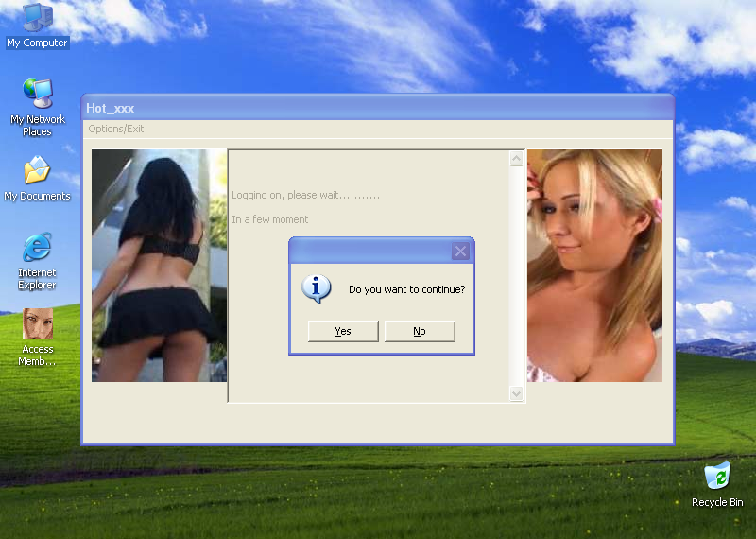Click the 'Do you want to continue?' message
Viewport: 756px width, 539px height.
[x=407, y=289]
